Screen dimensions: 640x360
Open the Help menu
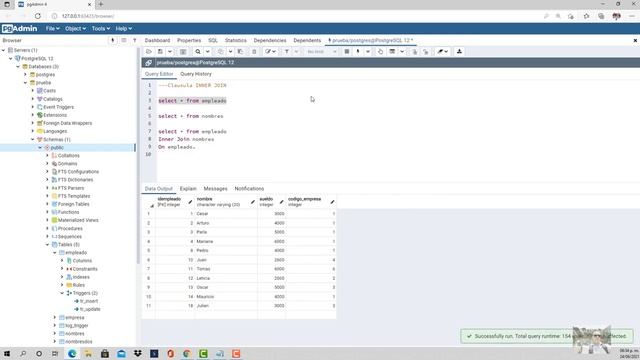click(x=123, y=29)
